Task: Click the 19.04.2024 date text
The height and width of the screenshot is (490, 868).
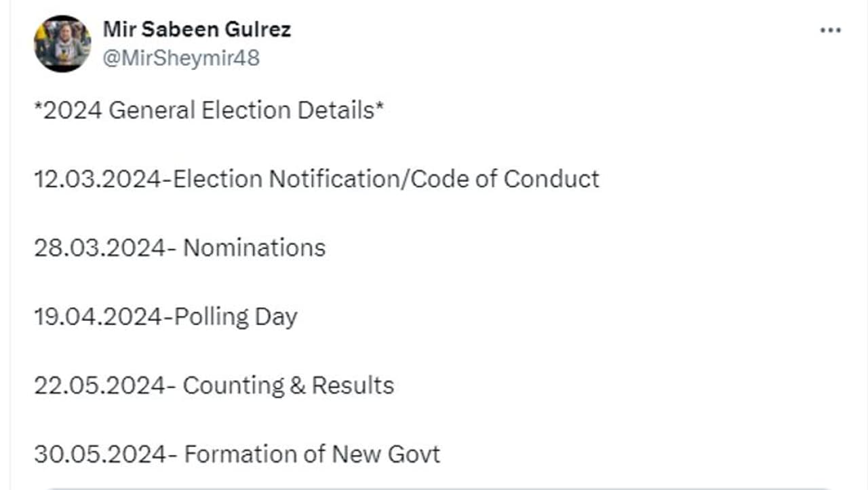Action: coord(100,317)
